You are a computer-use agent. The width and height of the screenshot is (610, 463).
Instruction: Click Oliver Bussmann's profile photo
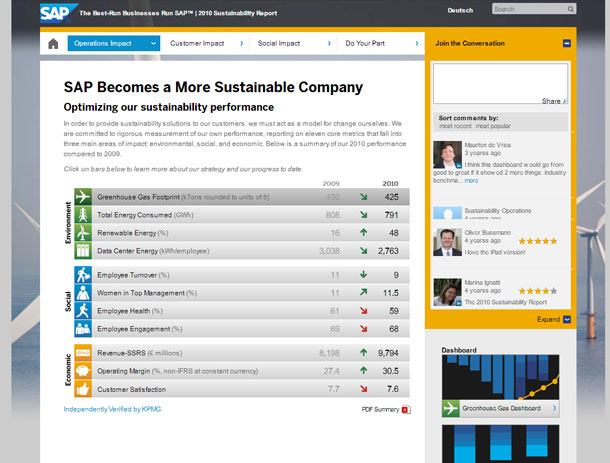click(x=448, y=242)
